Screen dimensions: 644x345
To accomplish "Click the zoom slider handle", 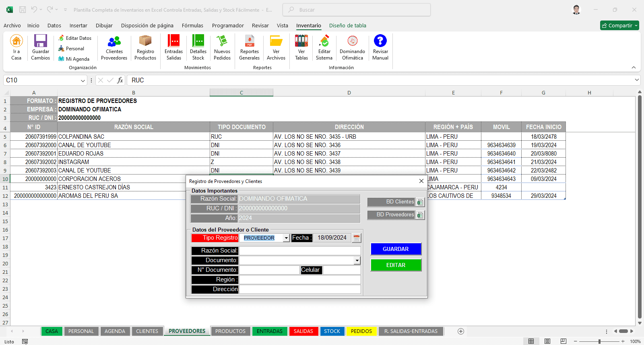I will tap(599, 341).
